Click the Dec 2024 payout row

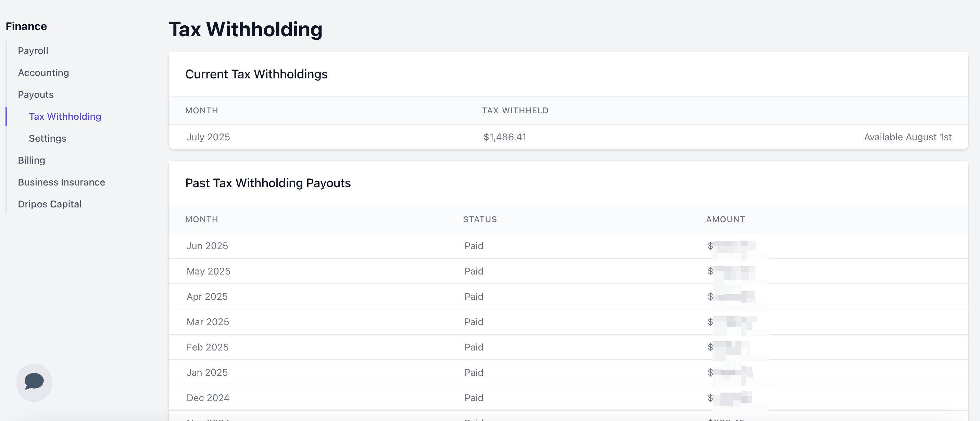568,398
